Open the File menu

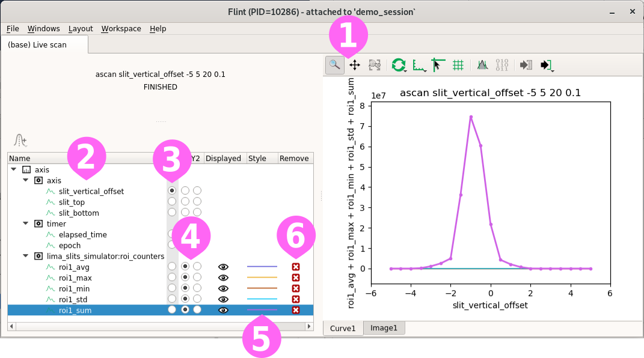point(13,29)
